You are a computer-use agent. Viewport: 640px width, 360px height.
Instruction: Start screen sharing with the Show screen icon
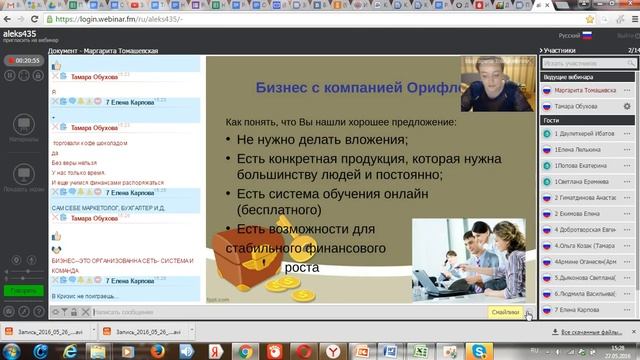(x=24, y=178)
